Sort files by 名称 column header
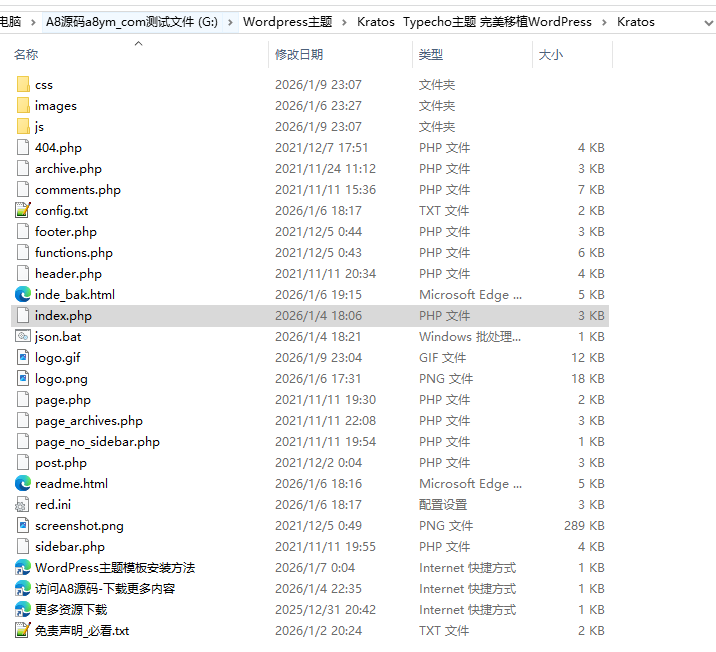Screen dimensions: 716x652 click(26, 55)
